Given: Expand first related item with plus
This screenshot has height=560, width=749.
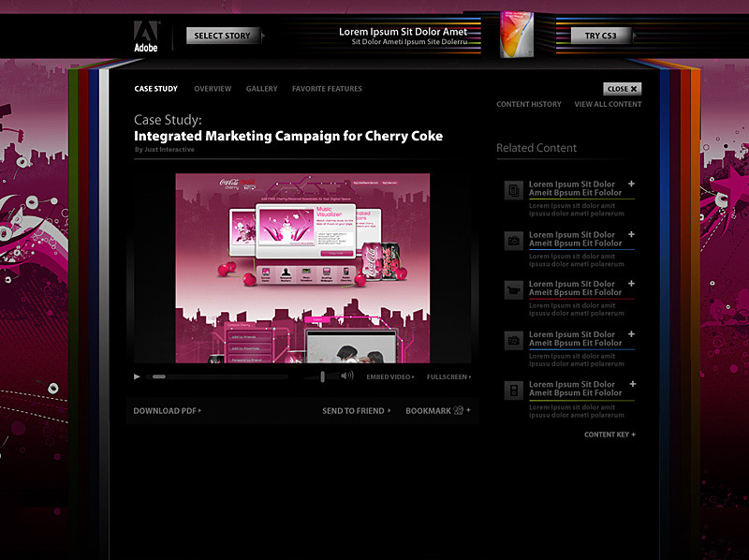Looking at the screenshot, I should (631, 184).
